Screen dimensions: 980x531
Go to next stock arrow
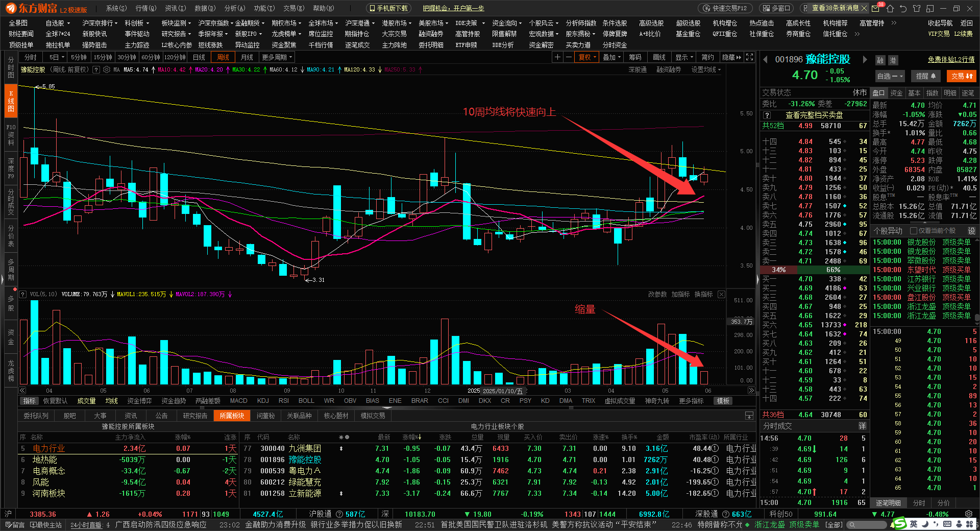[865, 60]
